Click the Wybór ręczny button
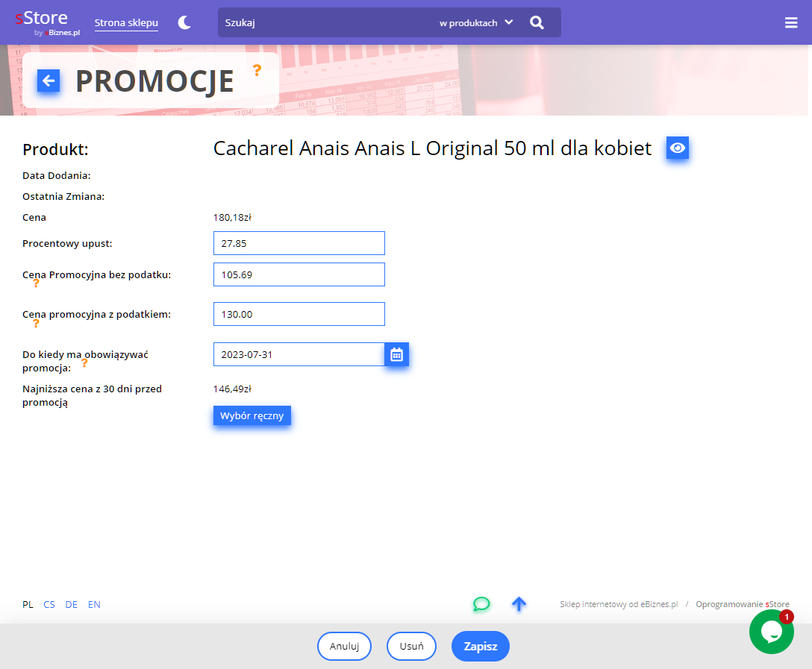The width and height of the screenshot is (812, 669). click(252, 415)
